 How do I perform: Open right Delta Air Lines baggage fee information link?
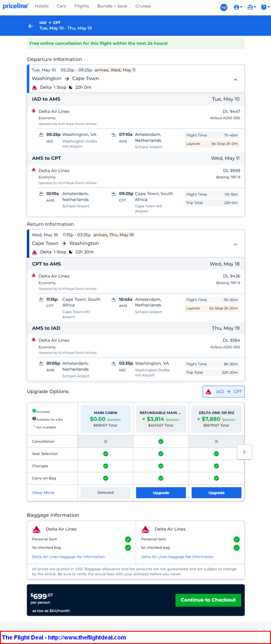click(177, 557)
